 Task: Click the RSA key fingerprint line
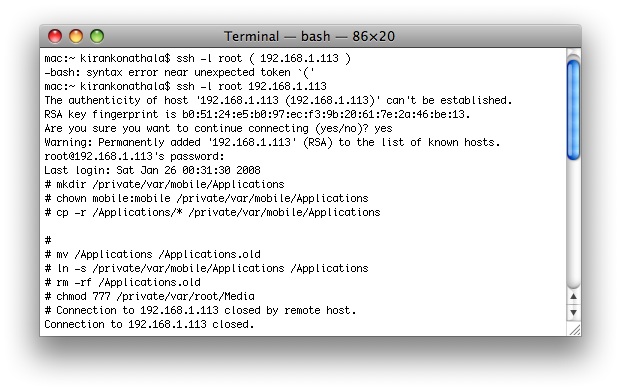pos(257,114)
